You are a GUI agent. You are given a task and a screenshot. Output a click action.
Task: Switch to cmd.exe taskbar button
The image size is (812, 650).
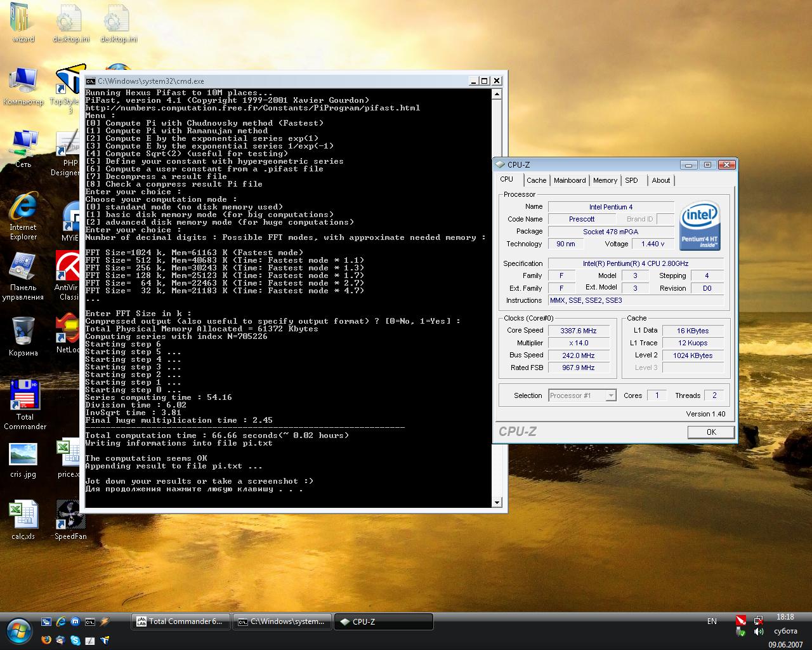coord(282,621)
